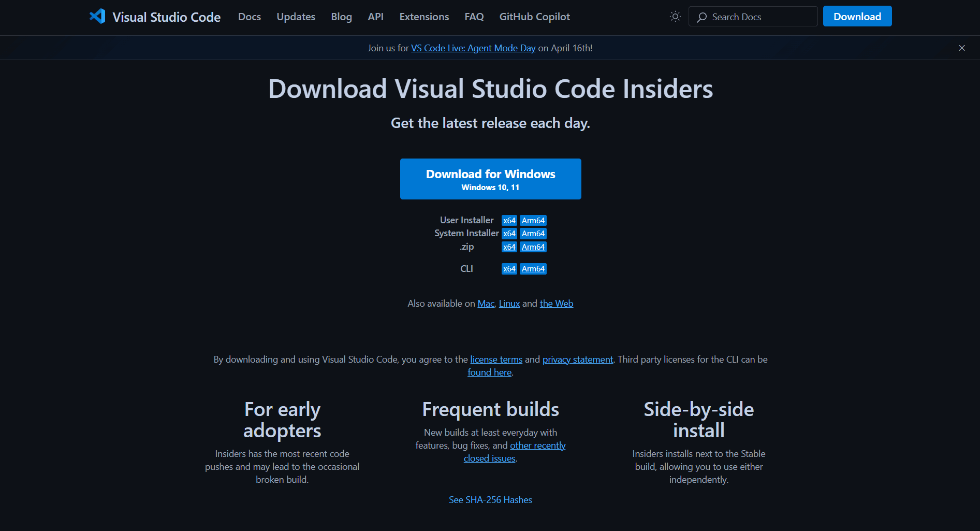
Task: Open VS Code Live: Agent Mode Day link
Action: pos(473,48)
